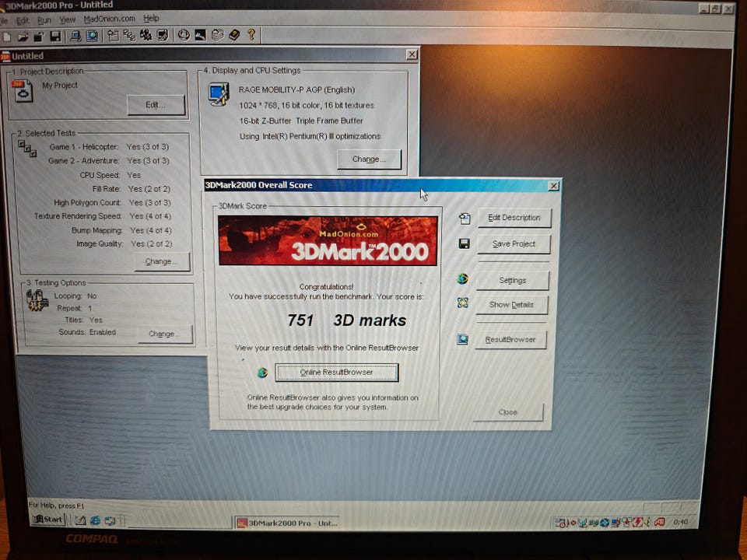Click the display settings toolbar icon

(x=162, y=36)
